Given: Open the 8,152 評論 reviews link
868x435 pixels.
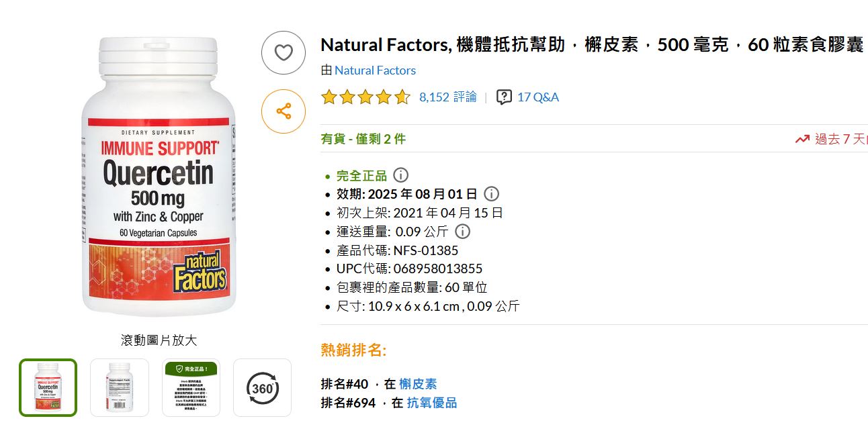Looking at the screenshot, I should click(x=447, y=97).
